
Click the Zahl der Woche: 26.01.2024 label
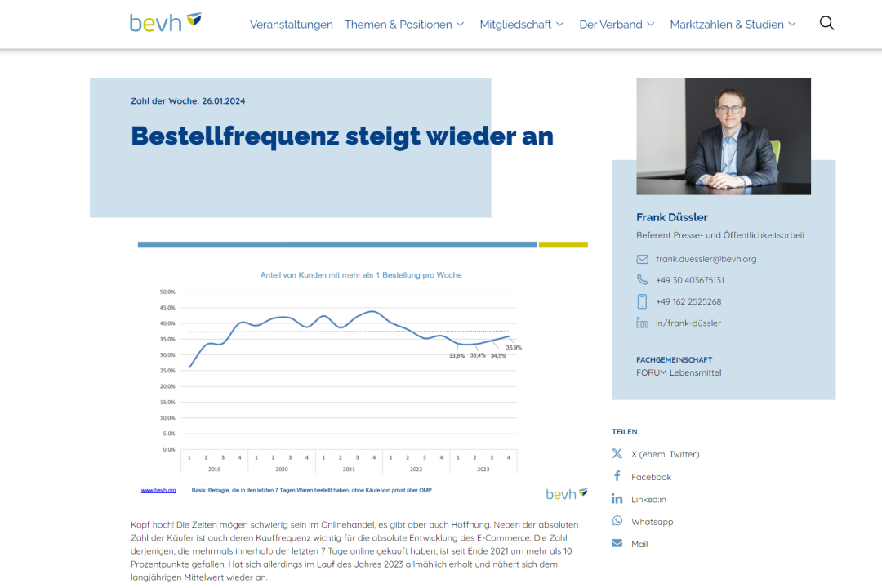pos(188,101)
